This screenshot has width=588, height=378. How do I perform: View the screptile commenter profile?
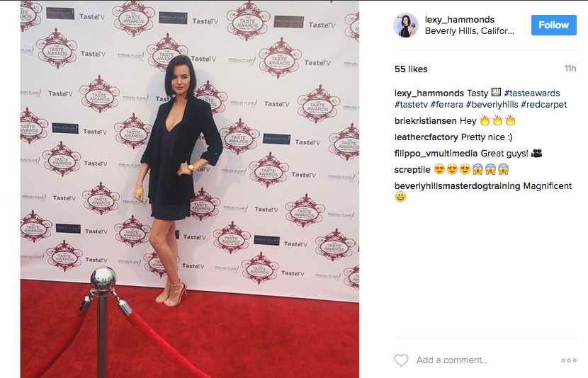coord(412,170)
